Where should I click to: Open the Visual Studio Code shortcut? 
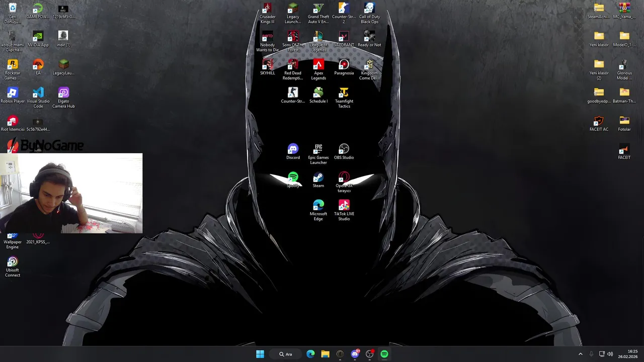38,98
